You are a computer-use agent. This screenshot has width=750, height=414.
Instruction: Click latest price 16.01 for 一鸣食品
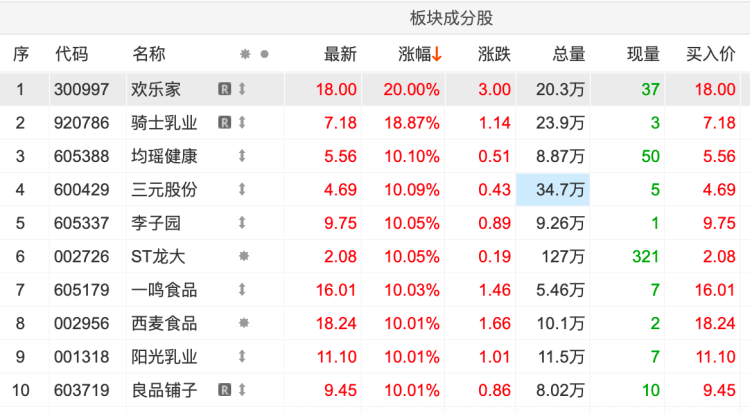(336, 290)
